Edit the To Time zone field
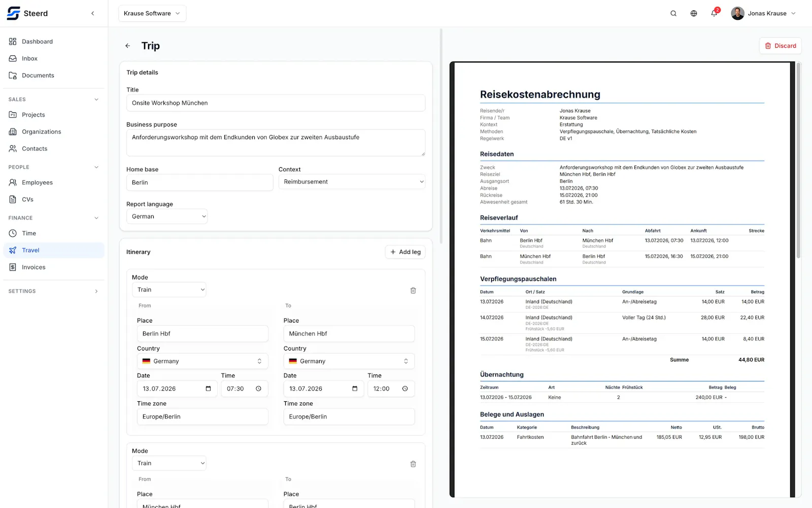 click(x=349, y=417)
